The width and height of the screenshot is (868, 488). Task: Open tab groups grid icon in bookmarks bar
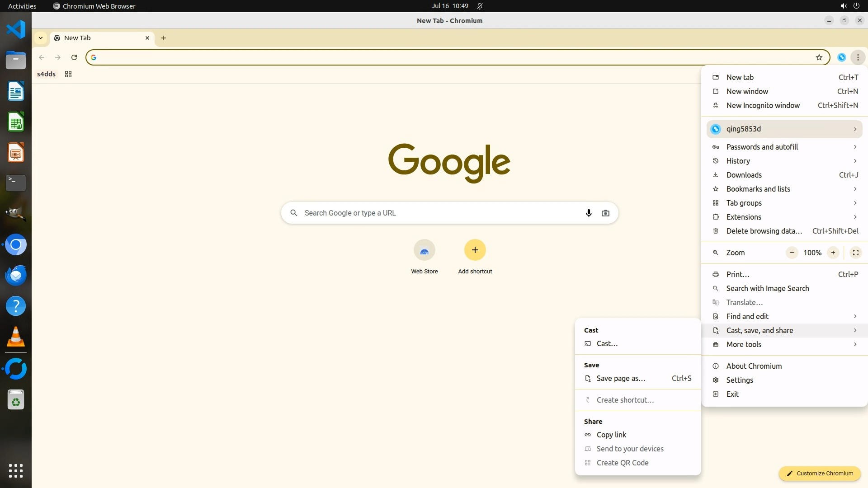[68, 74]
